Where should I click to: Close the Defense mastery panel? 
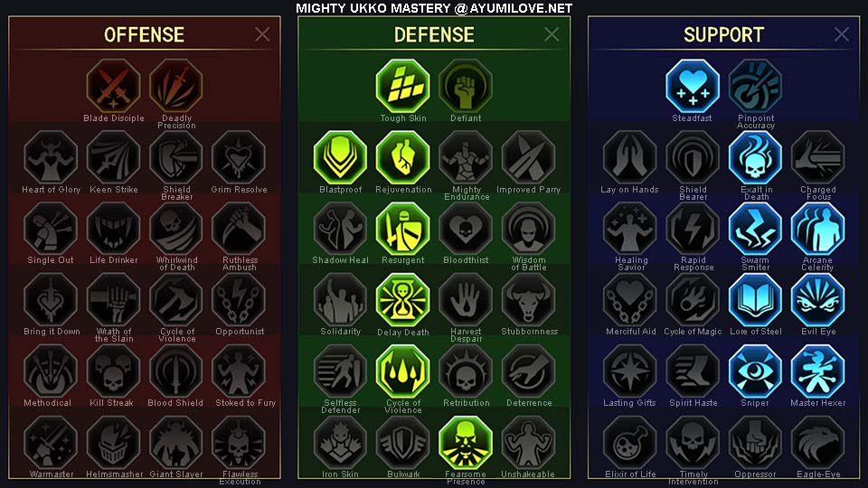click(552, 34)
